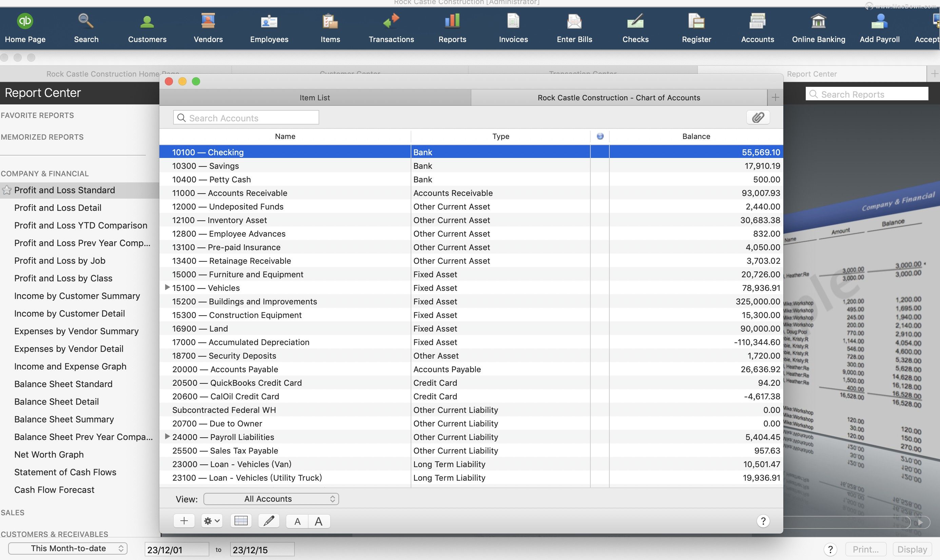Add new tab in Chart of Accounts window

(x=775, y=97)
